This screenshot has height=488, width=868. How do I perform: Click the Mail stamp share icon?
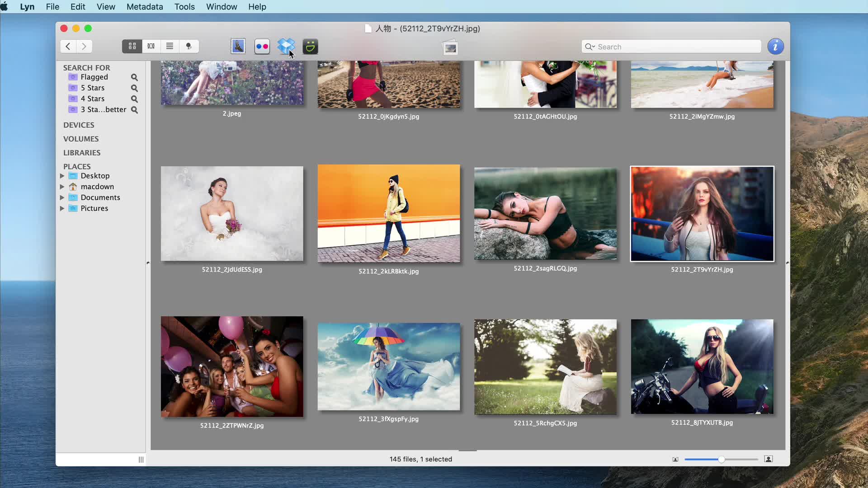click(238, 46)
